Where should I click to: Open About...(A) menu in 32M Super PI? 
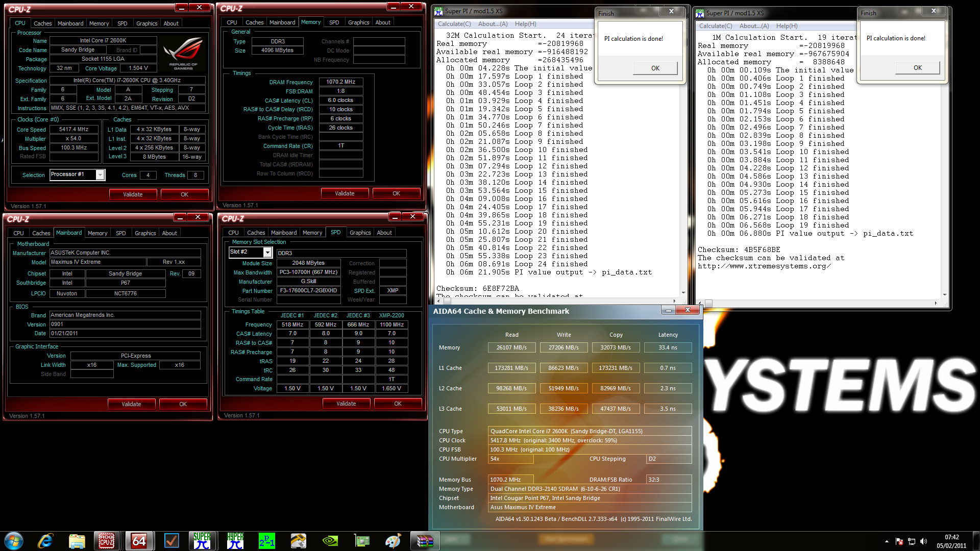tap(493, 24)
